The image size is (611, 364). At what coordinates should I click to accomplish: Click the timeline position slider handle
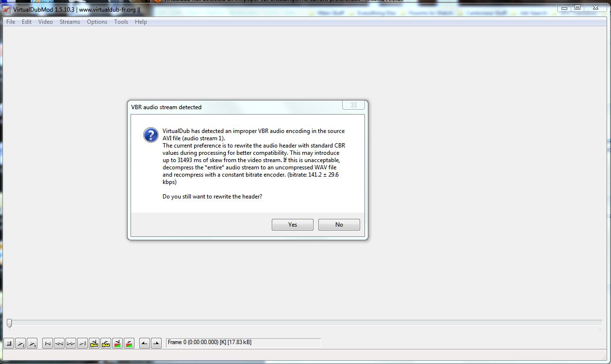9,323
